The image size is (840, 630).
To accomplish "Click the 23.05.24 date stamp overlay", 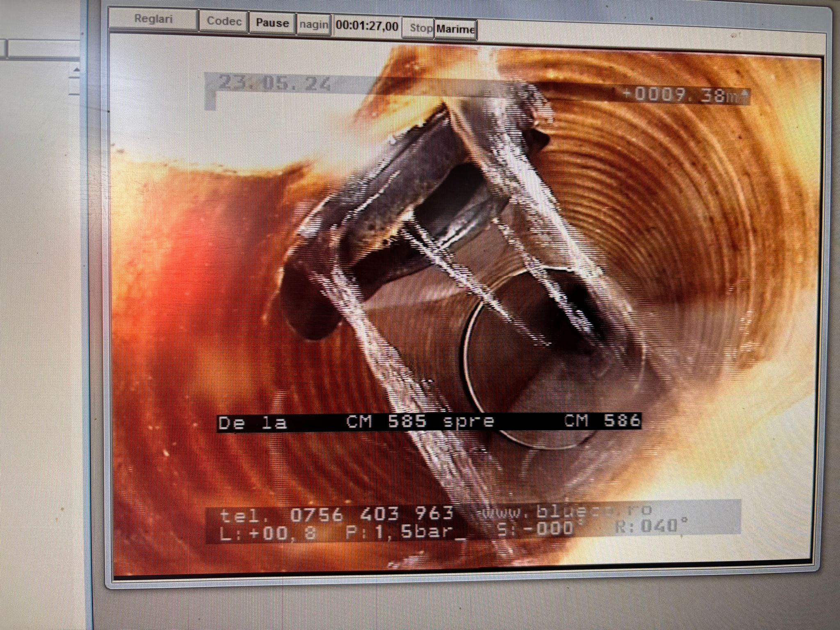I will coord(274,83).
